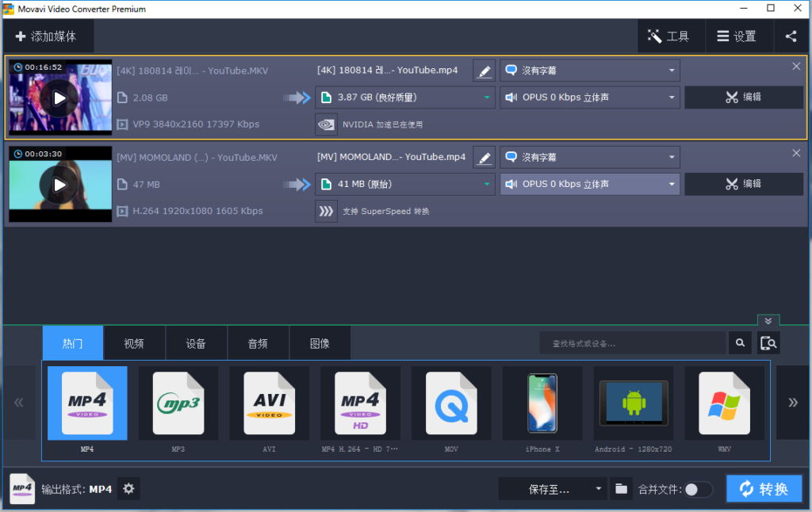Click the 'VP9 3840x2160 17397 Kbps' info text
812x512 pixels.
pyautogui.click(x=197, y=124)
